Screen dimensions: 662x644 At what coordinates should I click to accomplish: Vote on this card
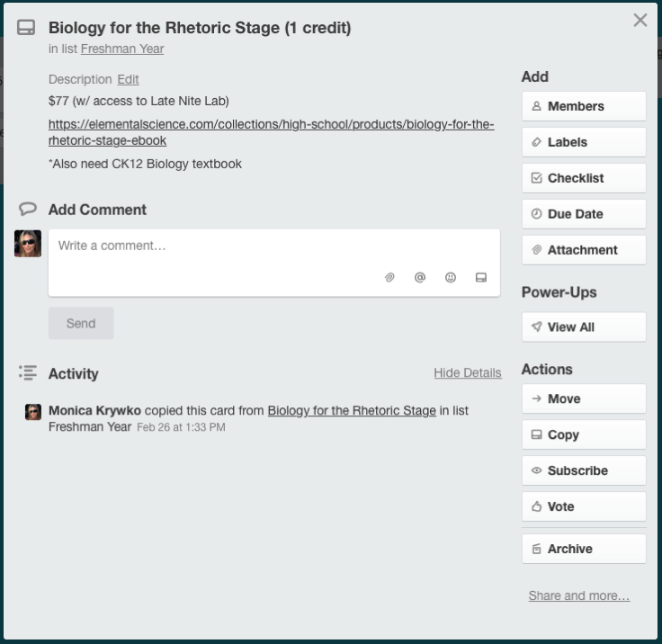point(584,506)
